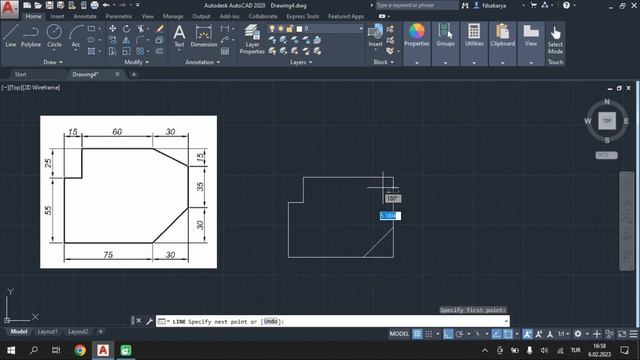
Task: Expand the Draw panel dropdown
Action: coord(53,62)
